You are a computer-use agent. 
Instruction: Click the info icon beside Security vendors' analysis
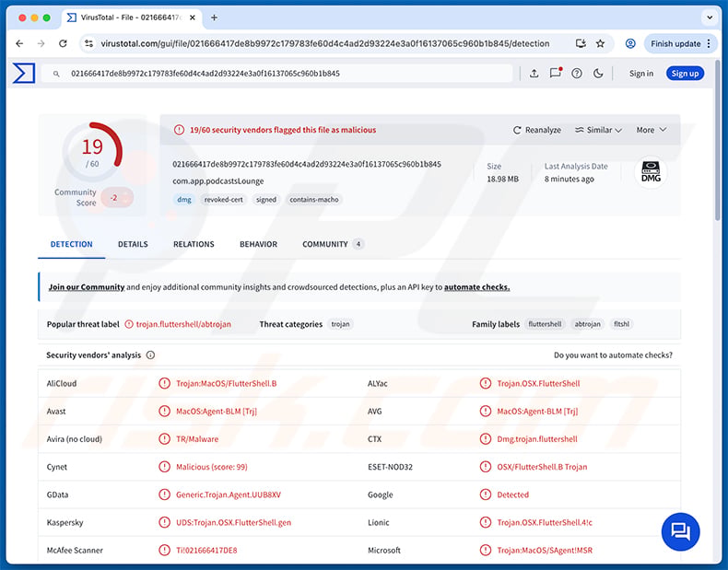[x=150, y=355]
